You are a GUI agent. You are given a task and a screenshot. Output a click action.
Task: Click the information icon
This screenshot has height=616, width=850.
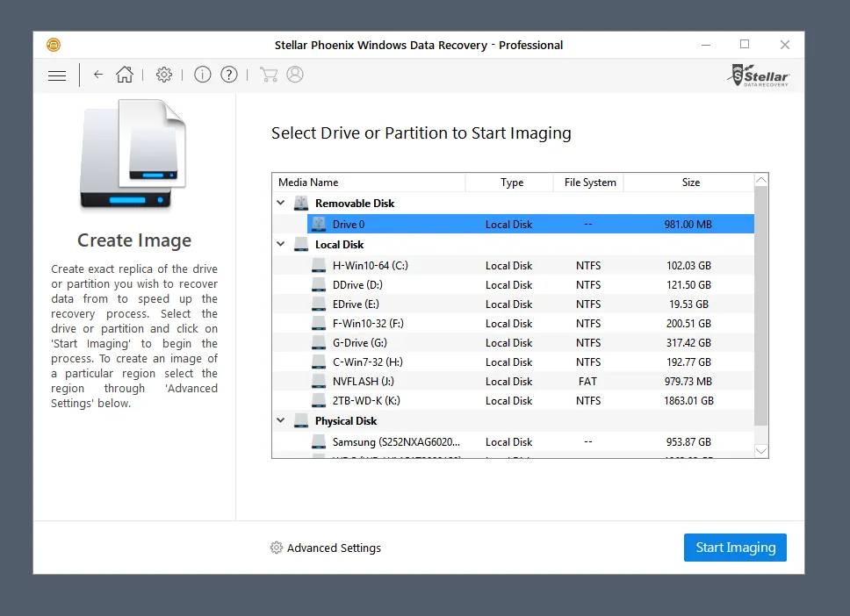[203, 75]
